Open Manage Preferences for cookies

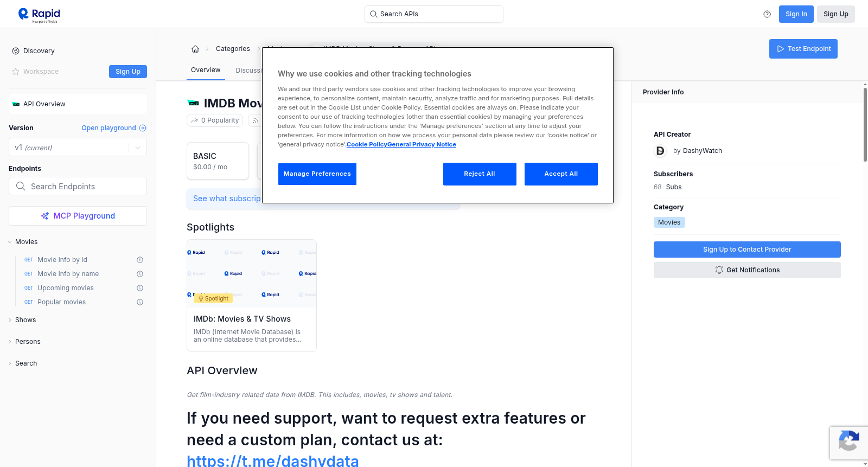click(x=317, y=174)
